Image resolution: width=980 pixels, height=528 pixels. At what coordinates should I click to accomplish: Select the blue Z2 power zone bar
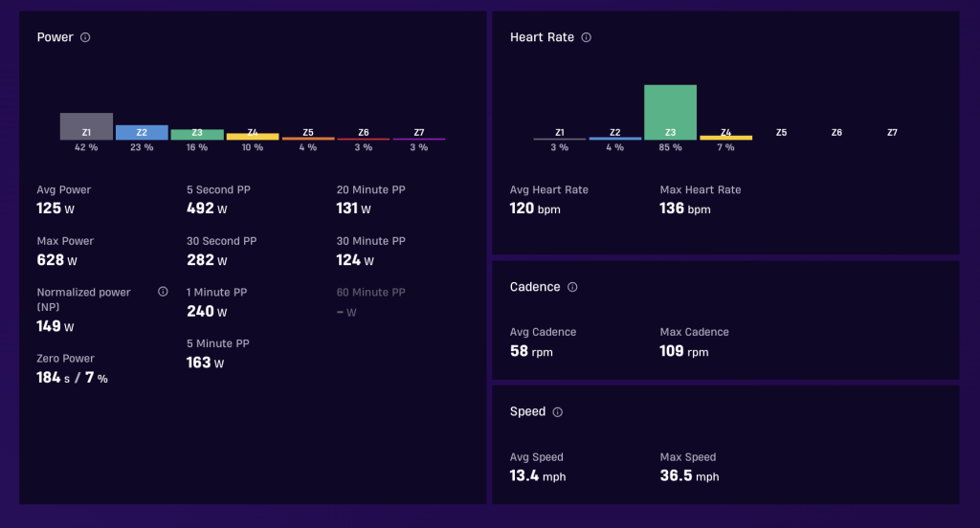click(142, 132)
